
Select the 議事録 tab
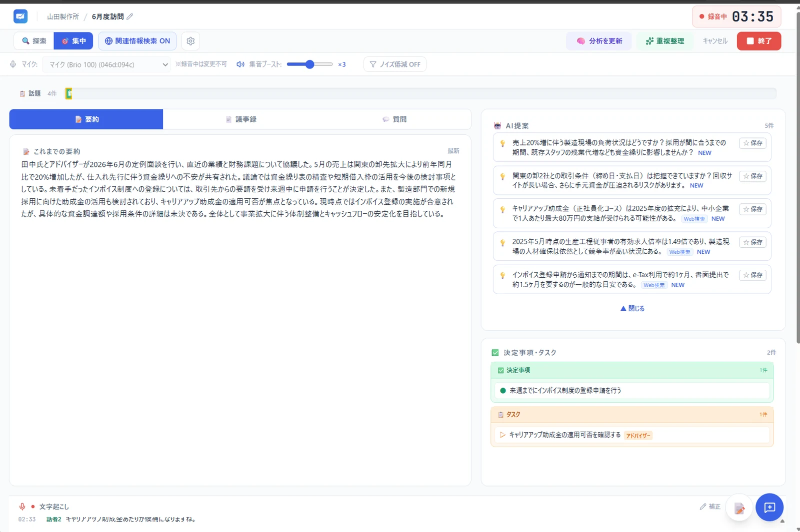[x=240, y=119]
